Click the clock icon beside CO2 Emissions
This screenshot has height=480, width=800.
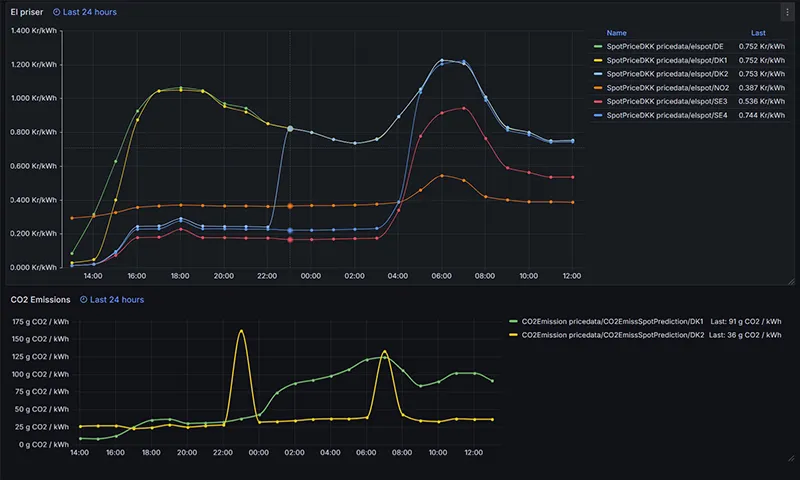(x=84, y=299)
